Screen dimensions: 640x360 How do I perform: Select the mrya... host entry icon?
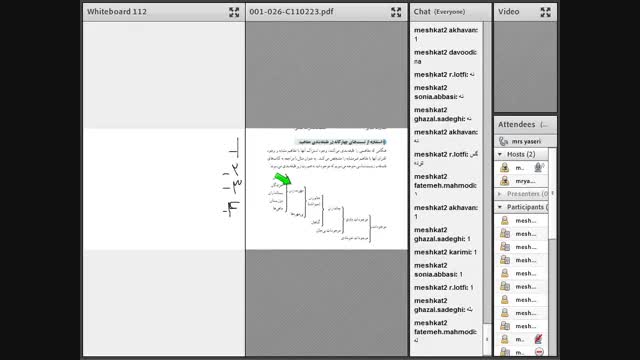click(505, 181)
